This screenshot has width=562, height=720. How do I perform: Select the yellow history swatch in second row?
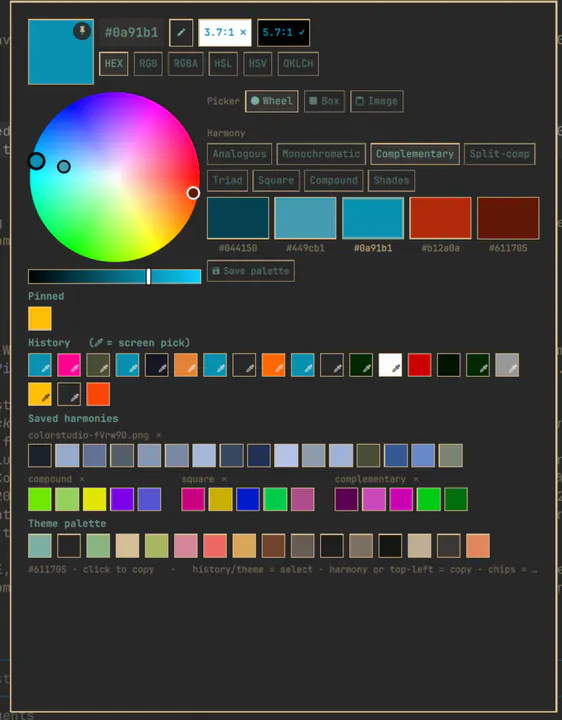pyautogui.click(x=40, y=394)
